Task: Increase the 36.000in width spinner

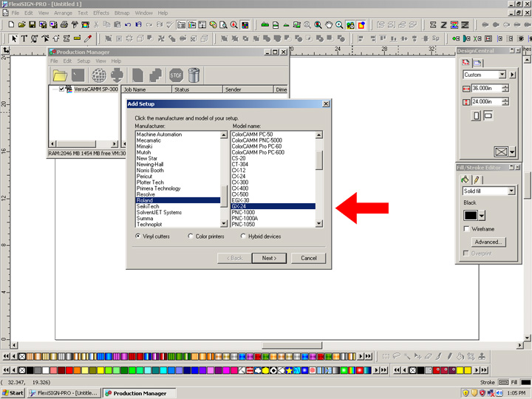Action: click(x=505, y=86)
